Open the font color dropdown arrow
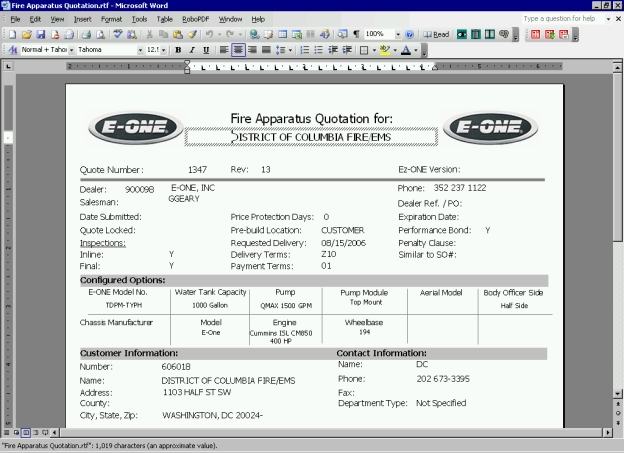The height and width of the screenshot is (453, 624). (x=416, y=50)
